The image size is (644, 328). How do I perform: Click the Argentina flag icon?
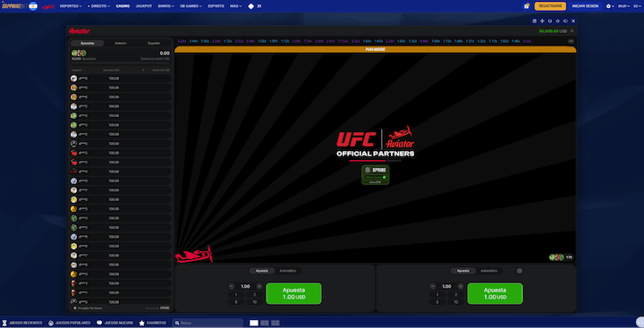(x=33, y=6)
